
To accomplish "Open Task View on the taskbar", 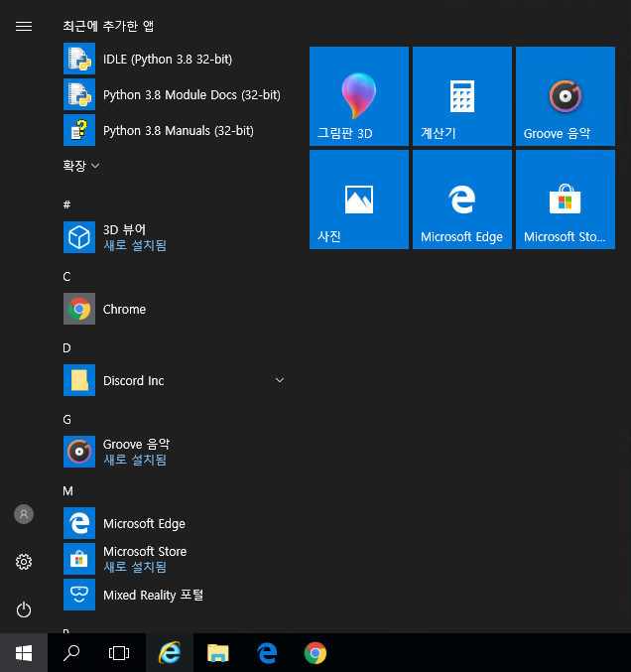I will pos(119,653).
